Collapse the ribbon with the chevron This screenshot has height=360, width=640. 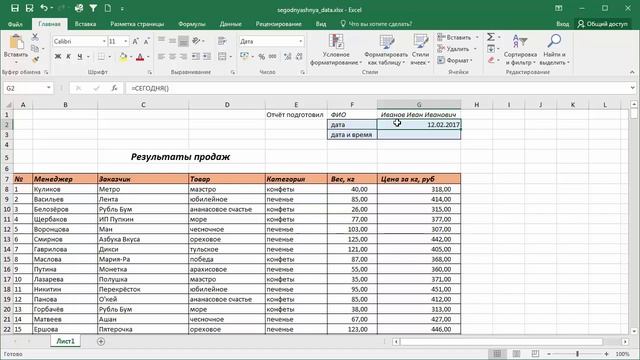click(x=632, y=72)
